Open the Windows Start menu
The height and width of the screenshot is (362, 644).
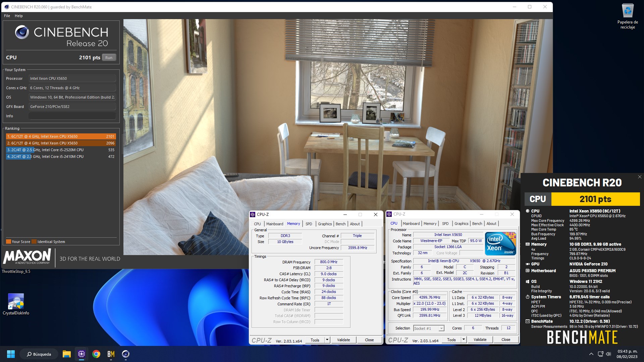[x=11, y=354]
